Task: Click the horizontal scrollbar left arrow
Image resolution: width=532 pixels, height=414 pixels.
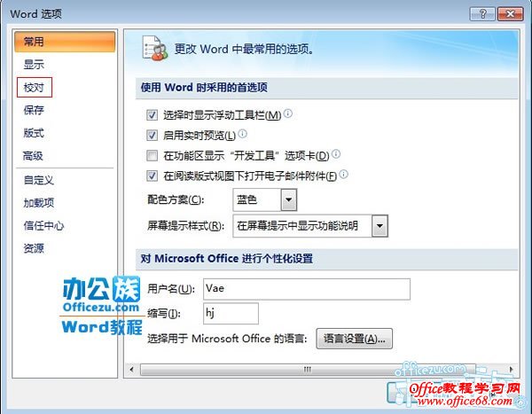Action: coord(131,369)
